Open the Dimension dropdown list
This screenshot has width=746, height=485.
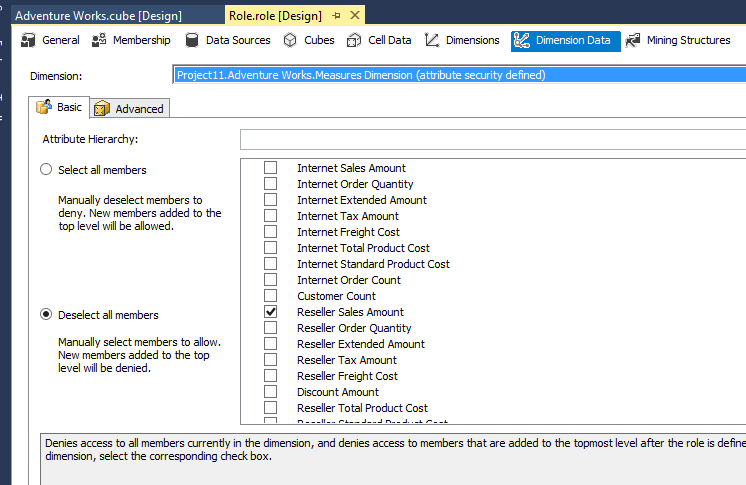[x=459, y=75]
